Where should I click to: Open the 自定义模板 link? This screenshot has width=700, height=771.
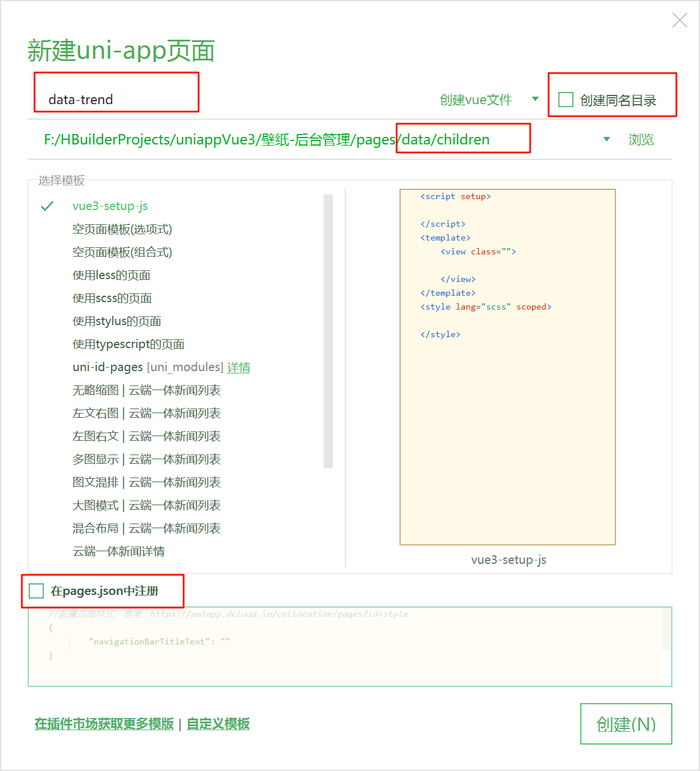[218, 724]
